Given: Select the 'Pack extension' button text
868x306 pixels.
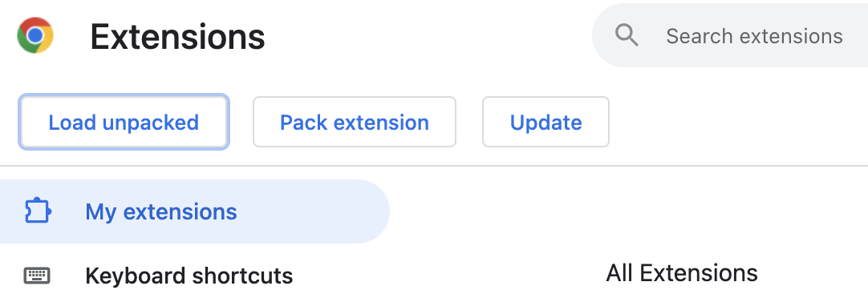Looking at the screenshot, I should pos(355,123).
